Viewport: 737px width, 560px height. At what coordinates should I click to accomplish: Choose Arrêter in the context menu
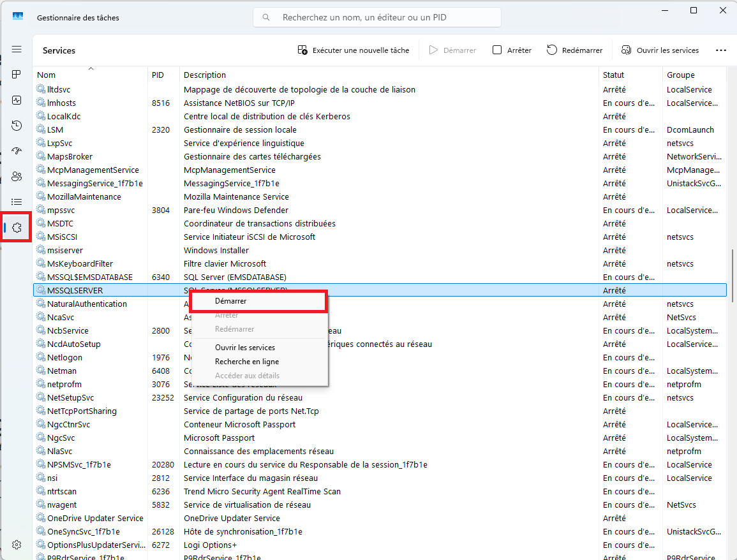point(258,315)
